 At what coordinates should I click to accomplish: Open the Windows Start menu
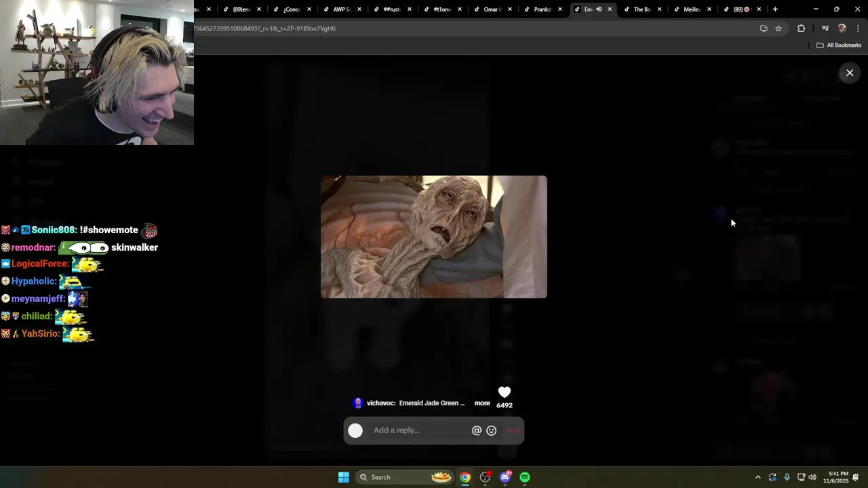pos(344,477)
